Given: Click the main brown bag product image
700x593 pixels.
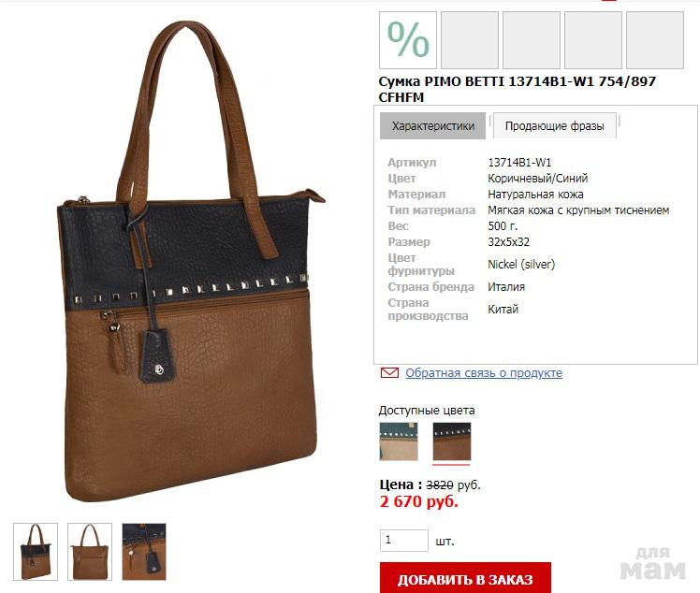Looking at the screenshot, I should click(x=191, y=261).
